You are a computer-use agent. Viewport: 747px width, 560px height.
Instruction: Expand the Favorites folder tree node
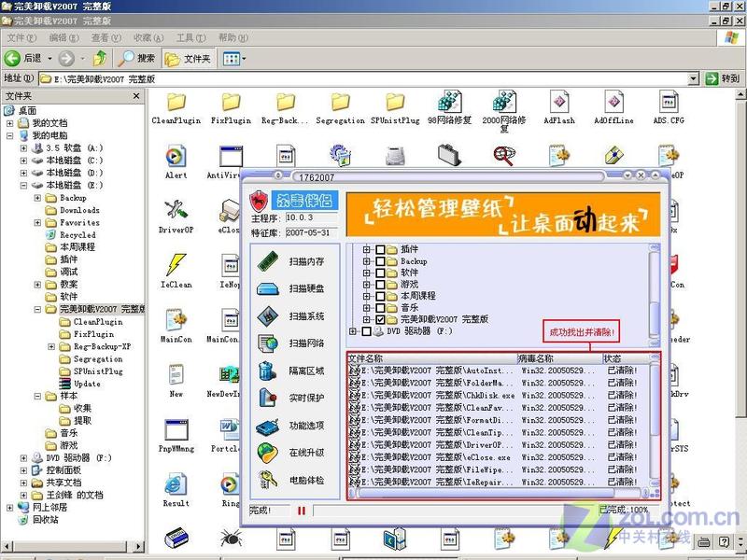(37, 222)
